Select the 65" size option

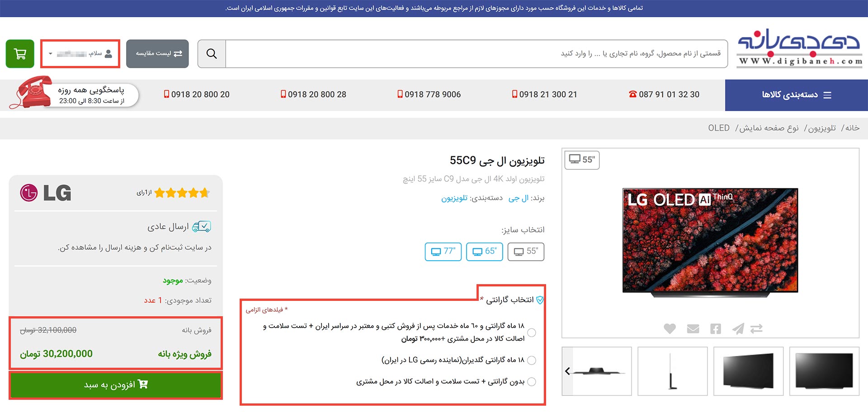click(x=484, y=252)
